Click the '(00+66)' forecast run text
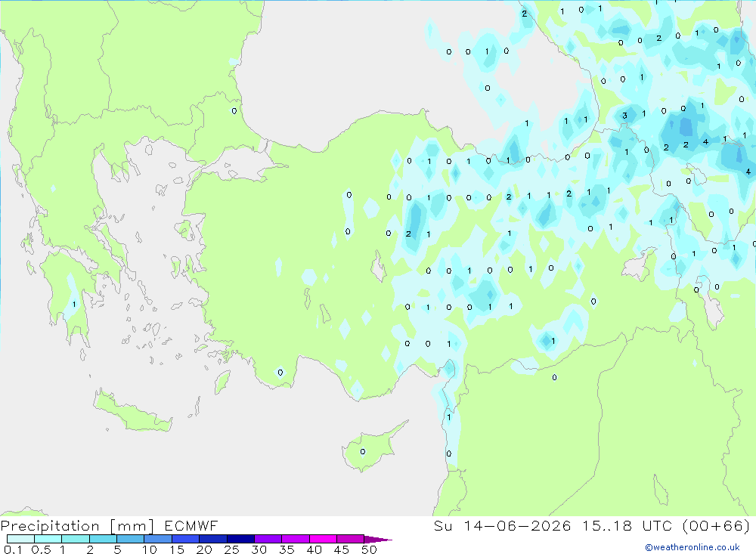The height and width of the screenshot is (554, 756). click(x=717, y=525)
